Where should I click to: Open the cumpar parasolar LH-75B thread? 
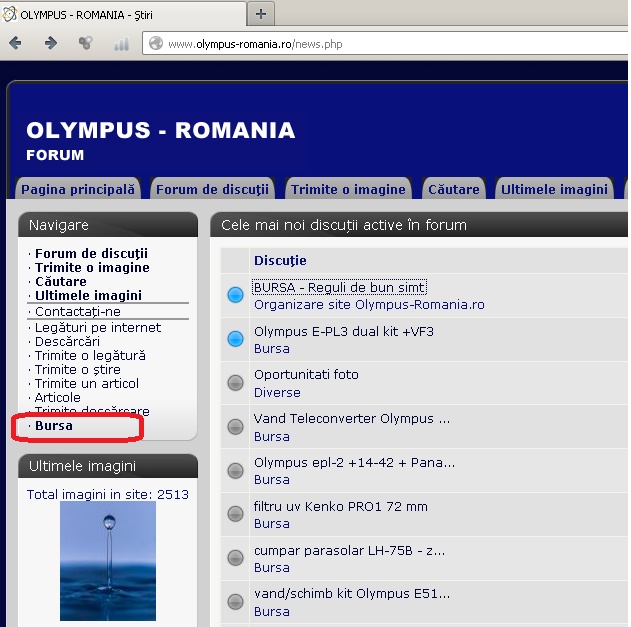[349, 550]
